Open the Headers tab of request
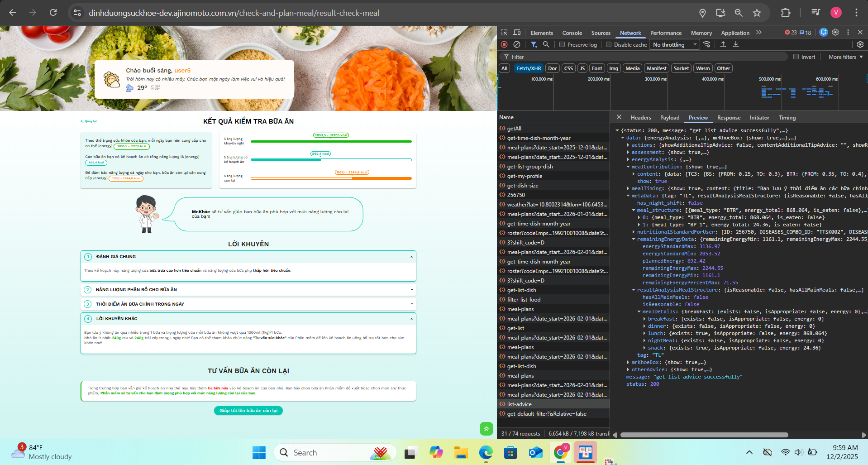868x465 pixels. [x=641, y=117]
